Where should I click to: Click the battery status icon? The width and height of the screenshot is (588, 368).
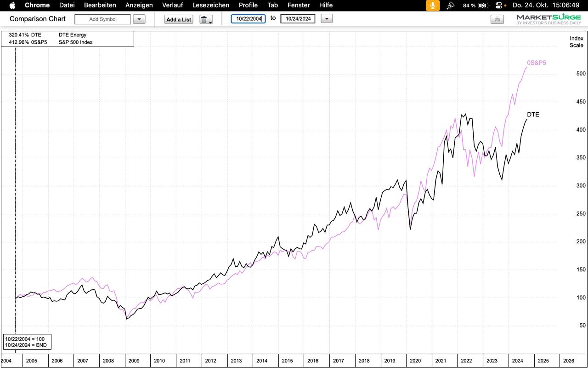(x=483, y=6)
